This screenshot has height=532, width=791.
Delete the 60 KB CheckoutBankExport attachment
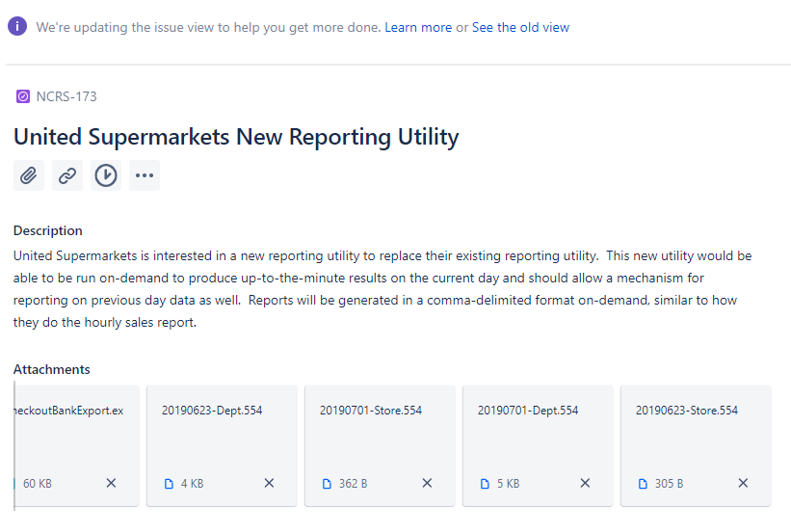tap(111, 483)
